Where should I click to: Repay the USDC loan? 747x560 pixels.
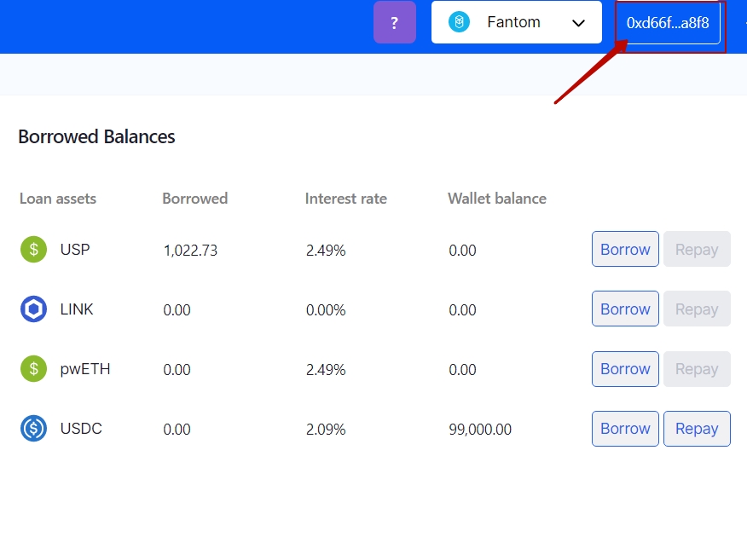pyautogui.click(x=697, y=429)
